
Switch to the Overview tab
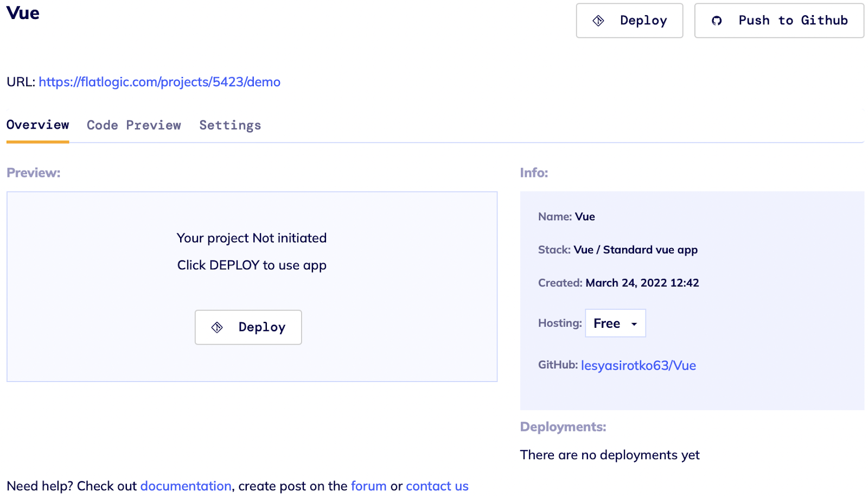(x=38, y=125)
